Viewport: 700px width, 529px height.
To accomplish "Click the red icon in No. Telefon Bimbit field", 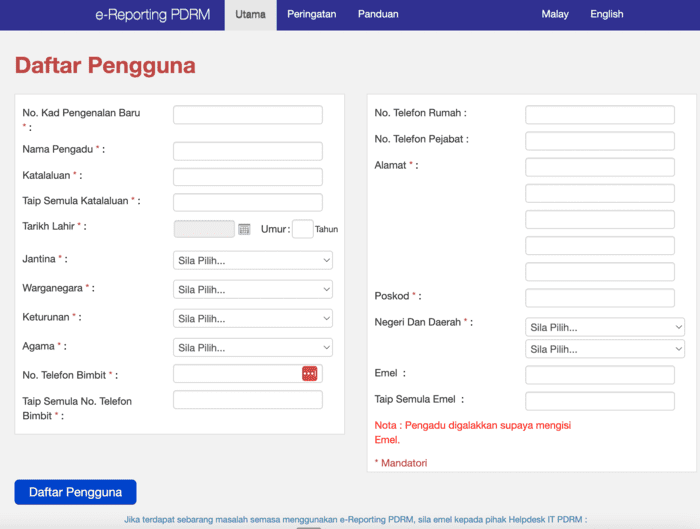I will [x=309, y=374].
